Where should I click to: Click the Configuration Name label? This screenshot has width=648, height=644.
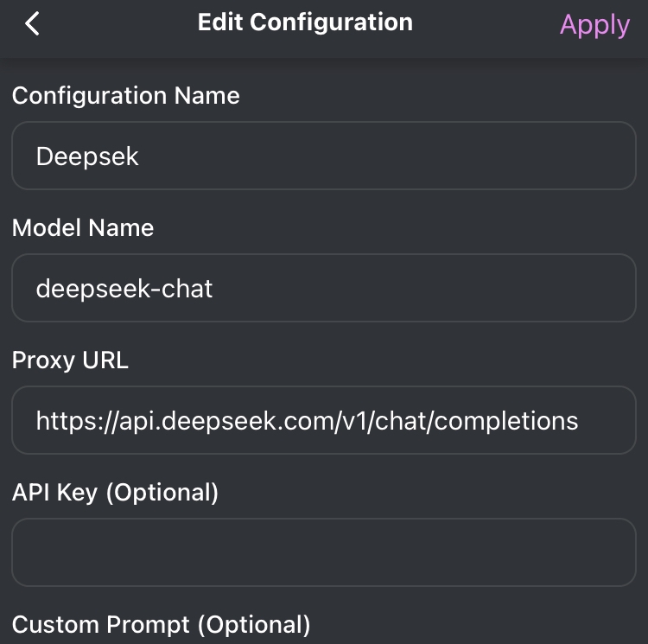coord(126,95)
